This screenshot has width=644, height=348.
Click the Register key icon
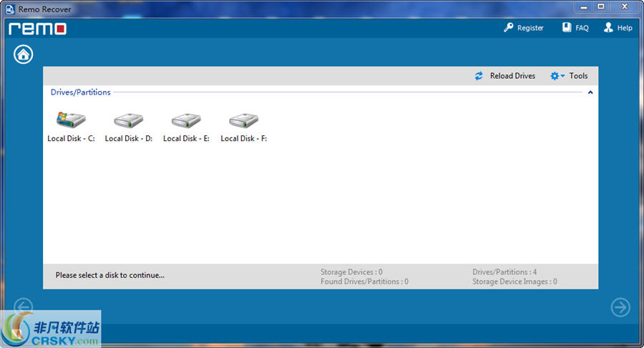509,27
